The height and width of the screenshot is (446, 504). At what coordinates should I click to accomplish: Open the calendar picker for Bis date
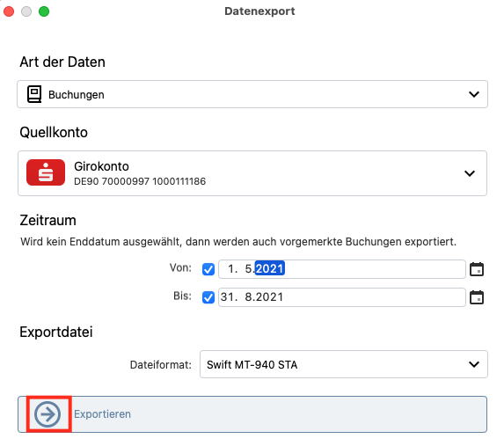(x=477, y=297)
